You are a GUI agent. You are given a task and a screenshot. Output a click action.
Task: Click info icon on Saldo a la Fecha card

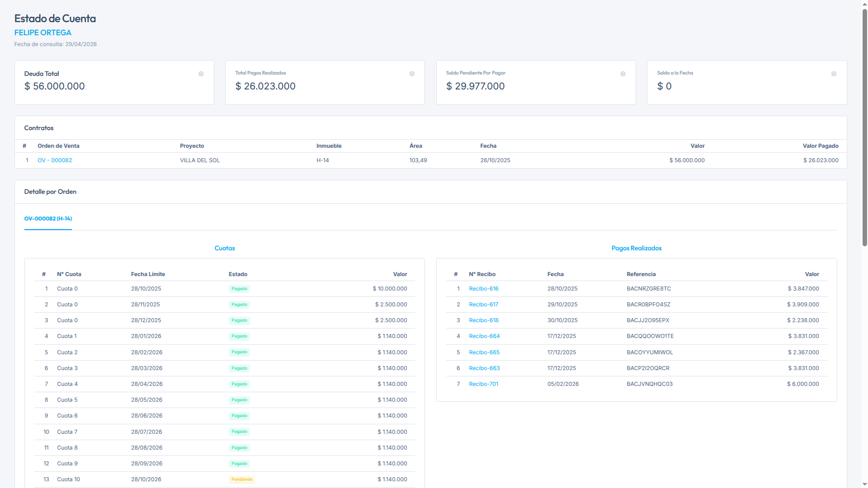coord(834,74)
